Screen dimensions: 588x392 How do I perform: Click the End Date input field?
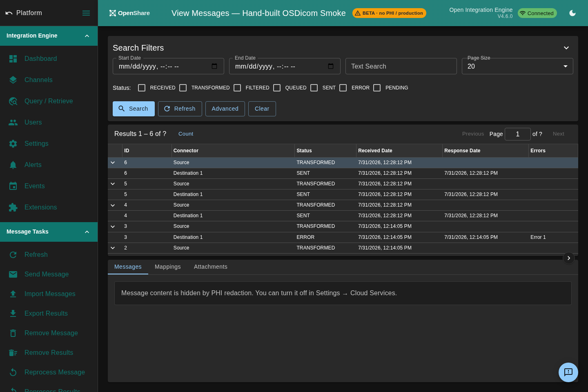click(x=285, y=66)
